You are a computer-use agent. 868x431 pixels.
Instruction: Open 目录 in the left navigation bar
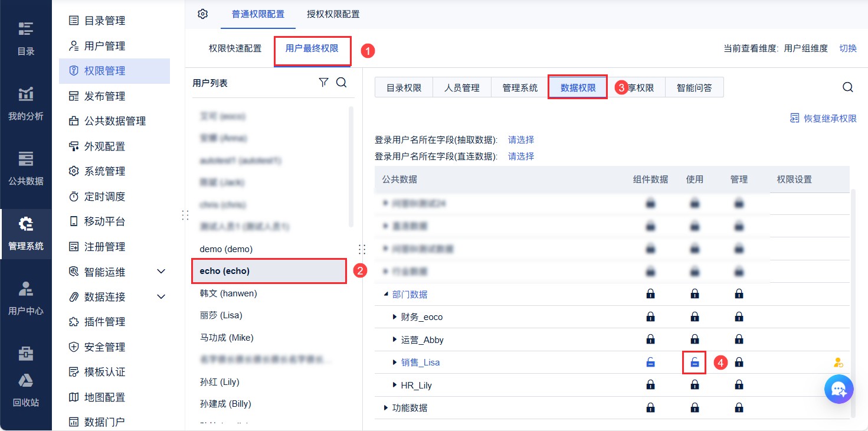click(26, 38)
